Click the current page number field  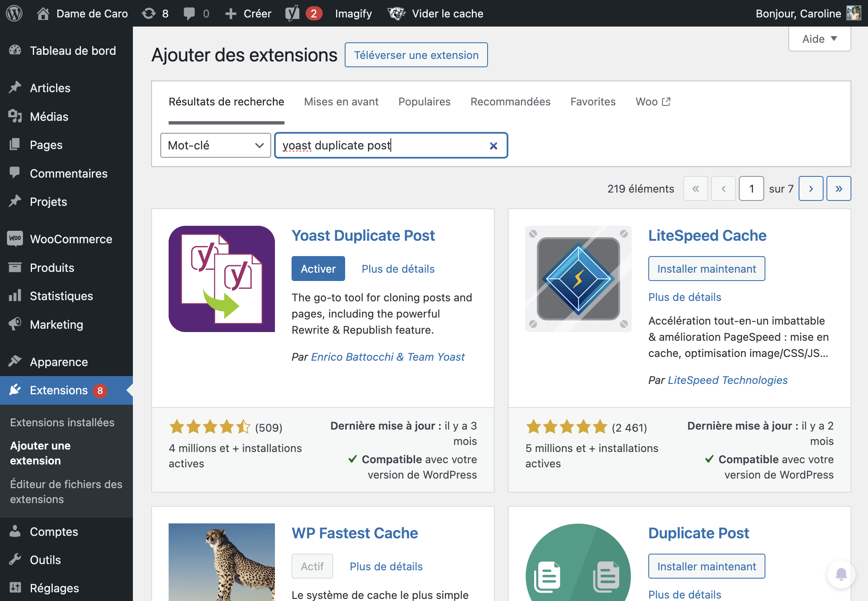click(751, 189)
